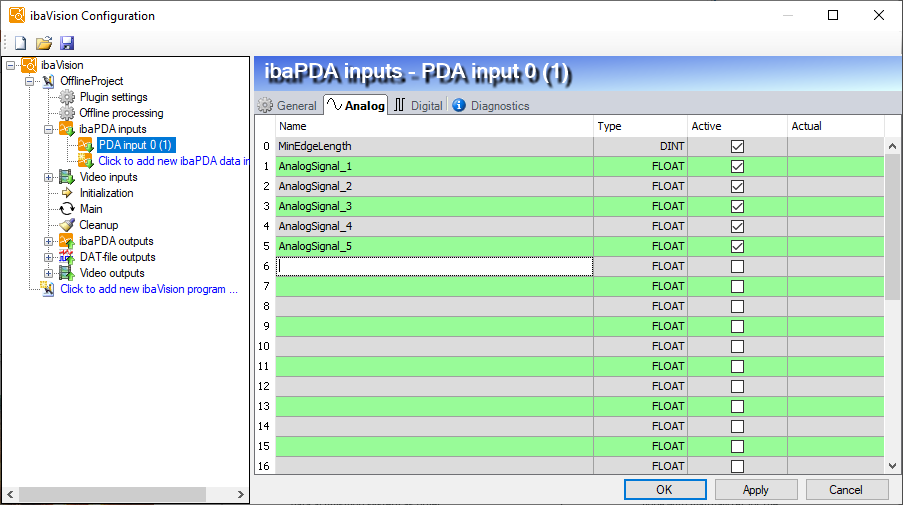The width and height of the screenshot is (903, 505).
Task: Uncheck Active for AnalogSignal_3
Action: point(737,206)
